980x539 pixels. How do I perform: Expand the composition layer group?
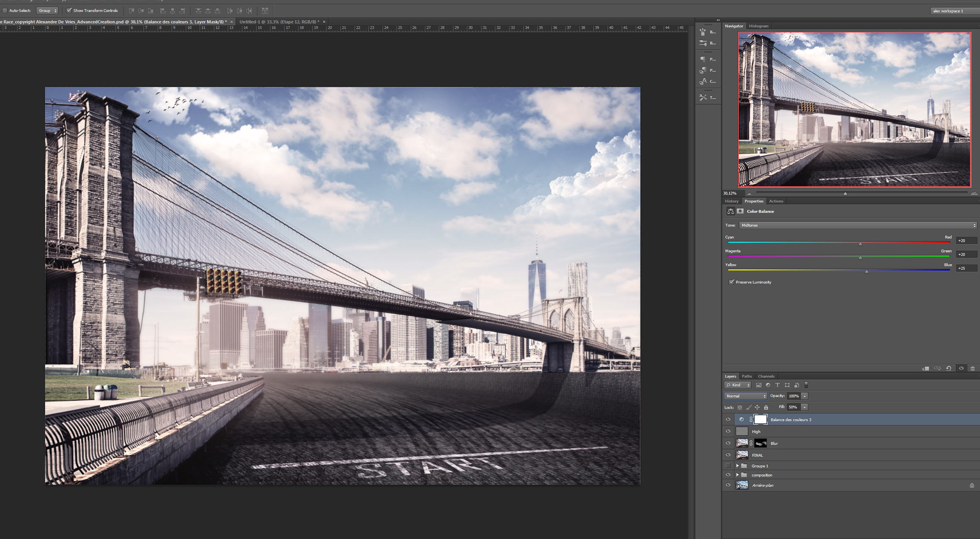[x=737, y=475]
